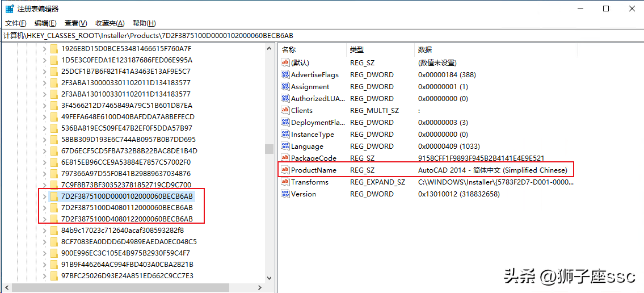This screenshot has height=293, width=644.
Task: Open the 文件(F) menu
Action: pos(16,23)
